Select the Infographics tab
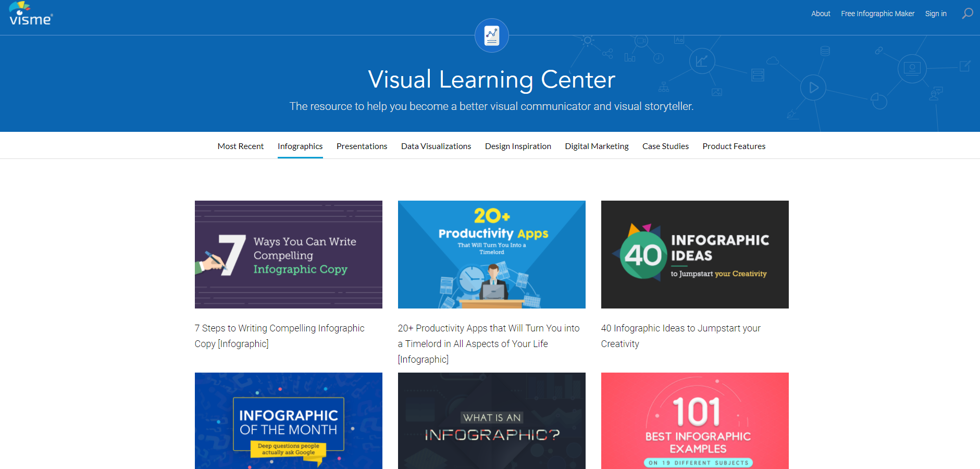The height and width of the screenshot is (469, 980). tap(300, 146)
